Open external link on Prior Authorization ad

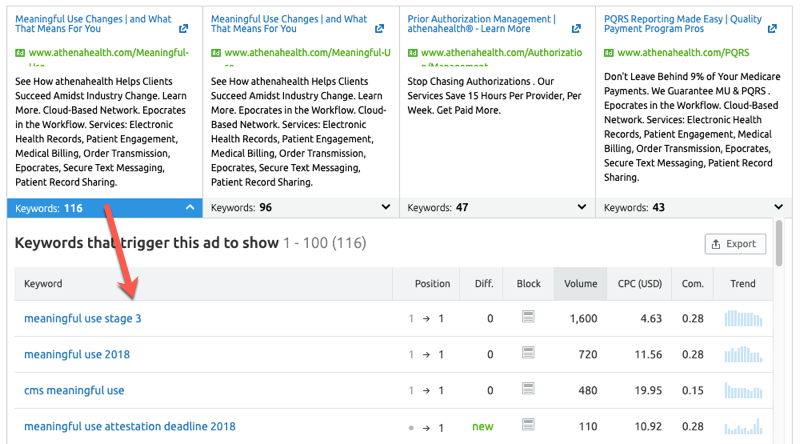tap(575, 29)
